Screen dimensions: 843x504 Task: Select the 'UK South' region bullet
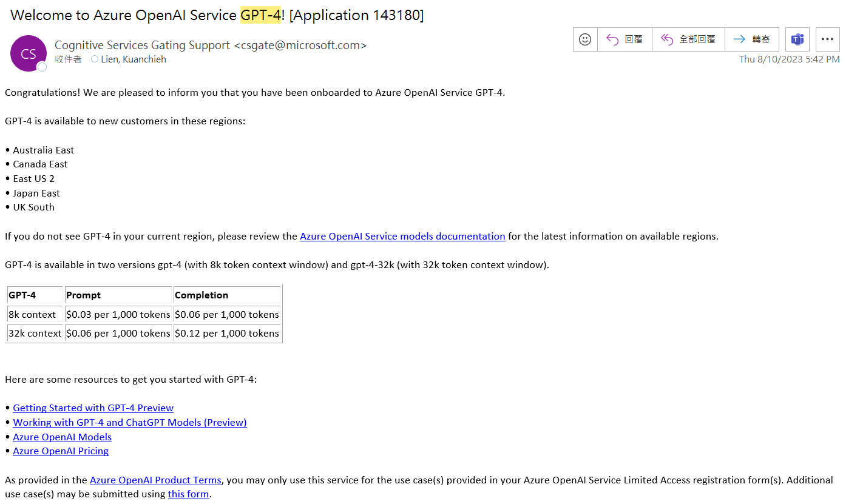pyautogui.click(x=30, y=207)
